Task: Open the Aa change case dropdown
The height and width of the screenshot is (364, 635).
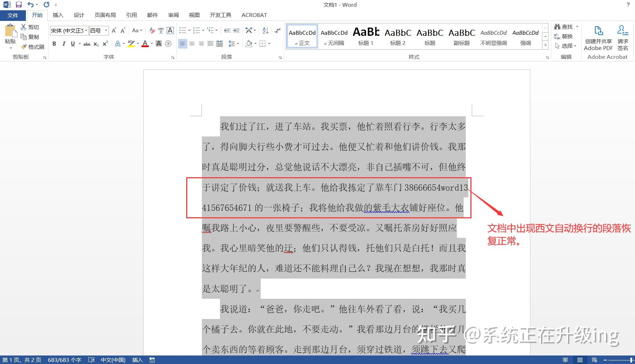Action: coord(137,30)
